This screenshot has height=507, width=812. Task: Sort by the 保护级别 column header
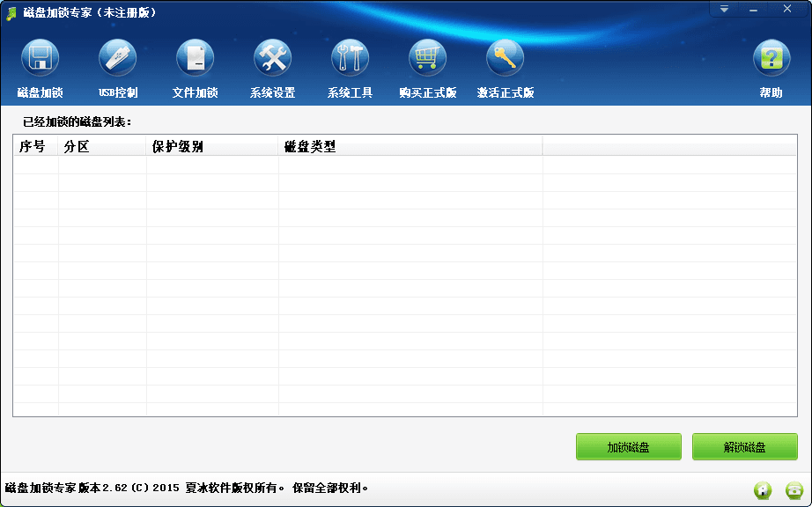tap(212, 146)
